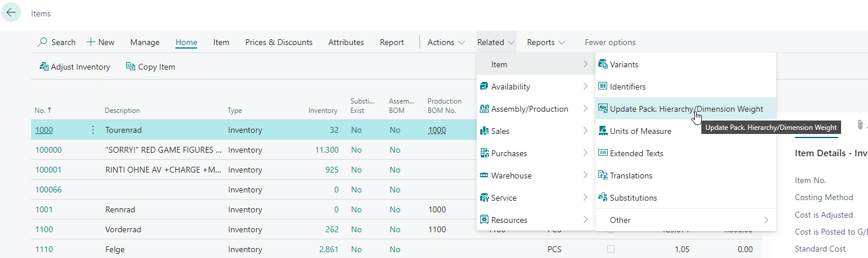Image resolution: width=868 pixels, height=258 pixels.
Task: Expand the Actions dropdown
Action: [446, 42]
